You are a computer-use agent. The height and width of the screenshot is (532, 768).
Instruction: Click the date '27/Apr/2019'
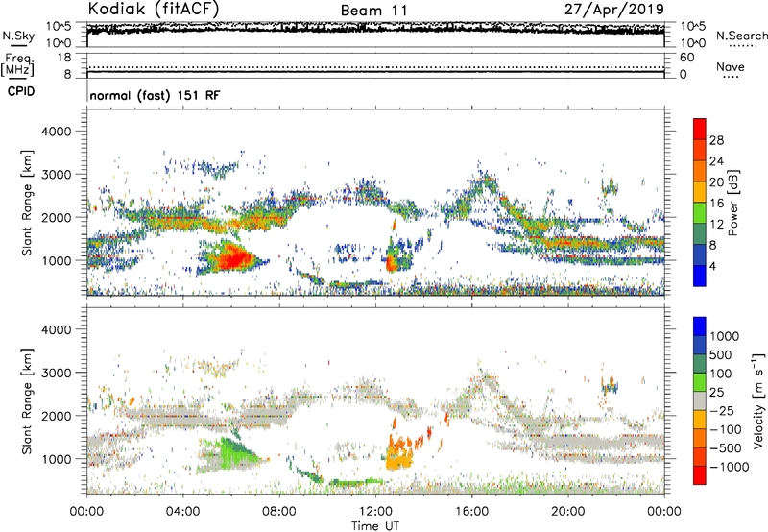click(614, 10)
